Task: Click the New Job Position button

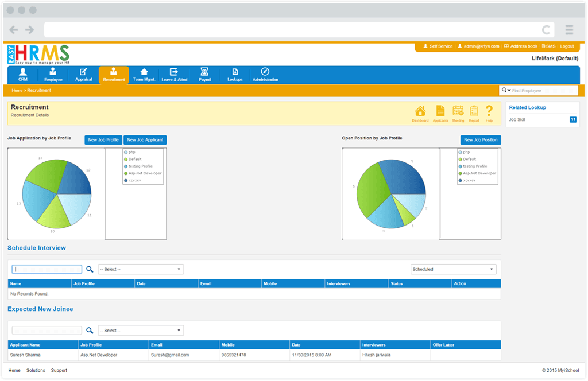Action: point(481,140)
